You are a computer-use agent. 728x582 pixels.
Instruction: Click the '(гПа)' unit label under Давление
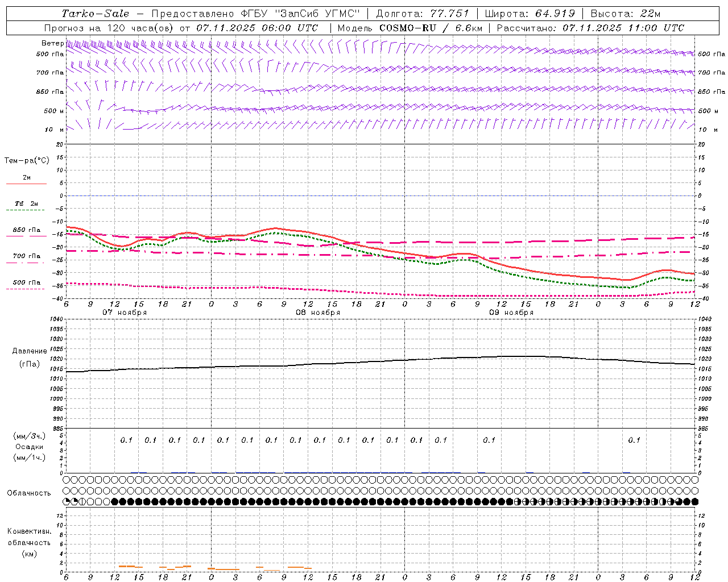(x=30, y=364)
